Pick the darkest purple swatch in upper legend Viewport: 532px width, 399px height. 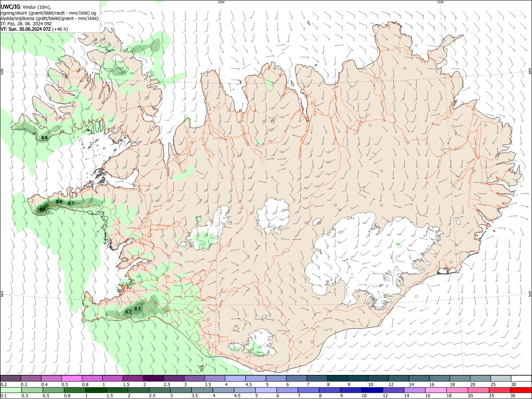coord(153,379)
